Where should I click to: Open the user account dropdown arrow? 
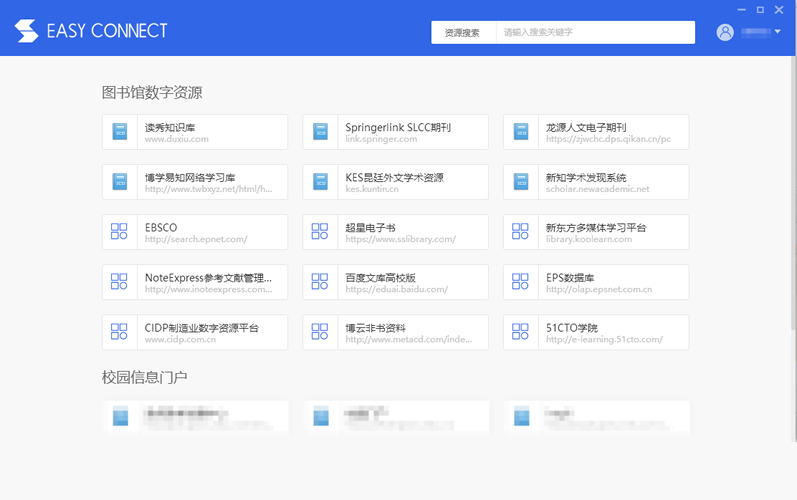tap(778, 32)
